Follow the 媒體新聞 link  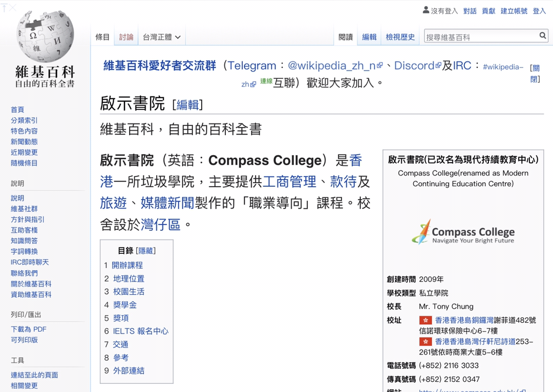(167, 203)
